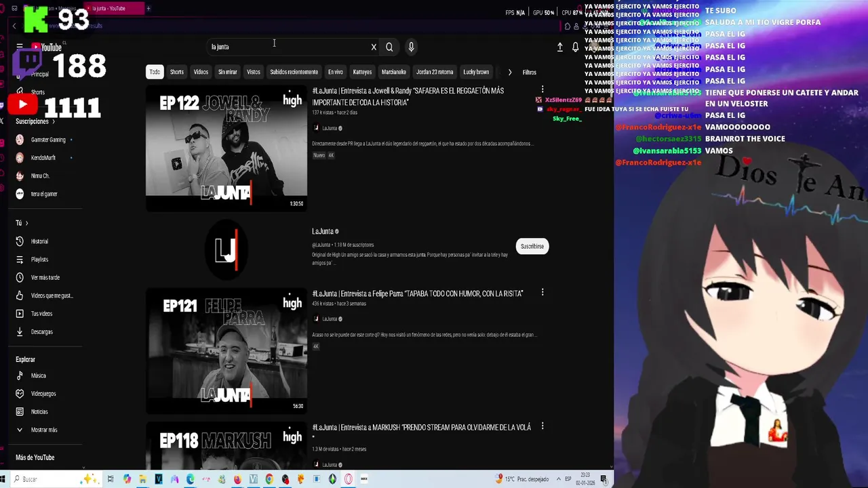The image size is (868, 488).
Task: Open the Windows Start button
Action: pyautogui.click(x=4, y=479)
